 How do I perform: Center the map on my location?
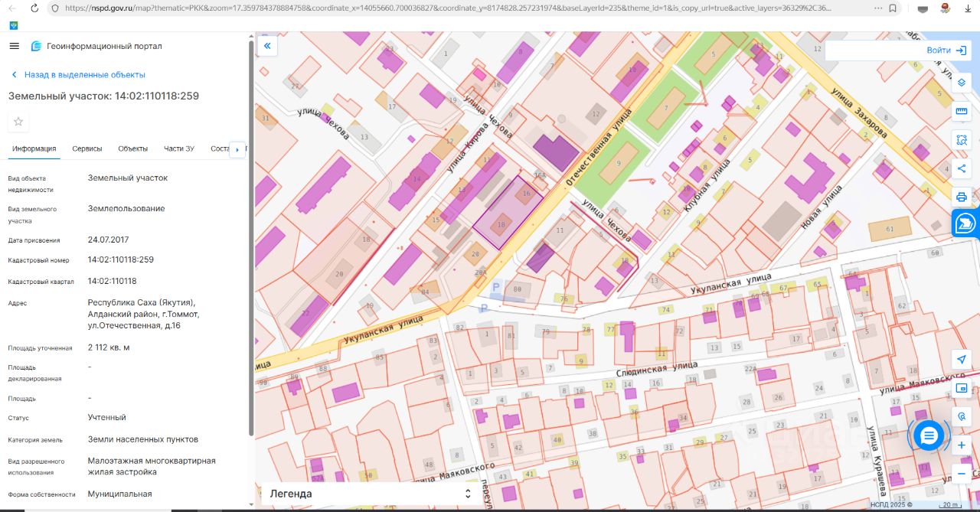(x=962, y=360)
